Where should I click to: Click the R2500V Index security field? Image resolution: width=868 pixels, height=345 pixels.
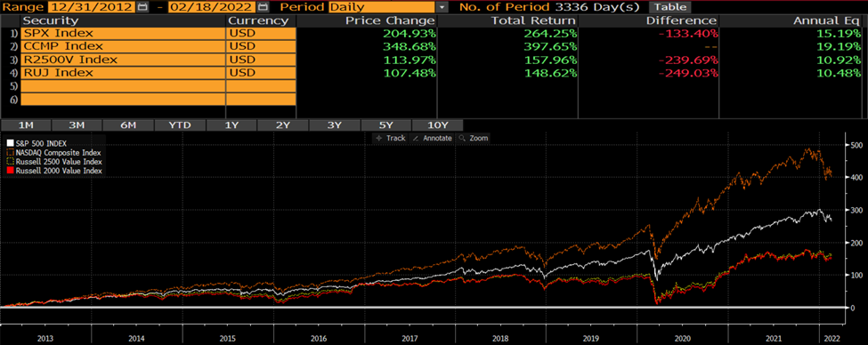123,60
